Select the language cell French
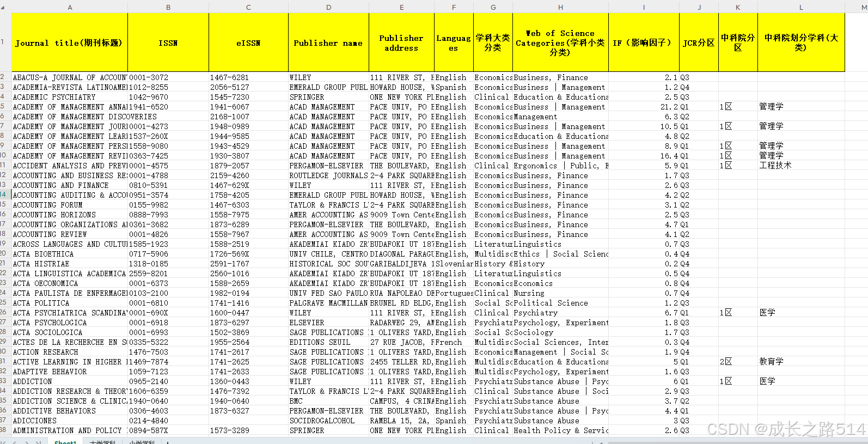The width and height of the screenshot is (868, 444). (x=454, y=342)
